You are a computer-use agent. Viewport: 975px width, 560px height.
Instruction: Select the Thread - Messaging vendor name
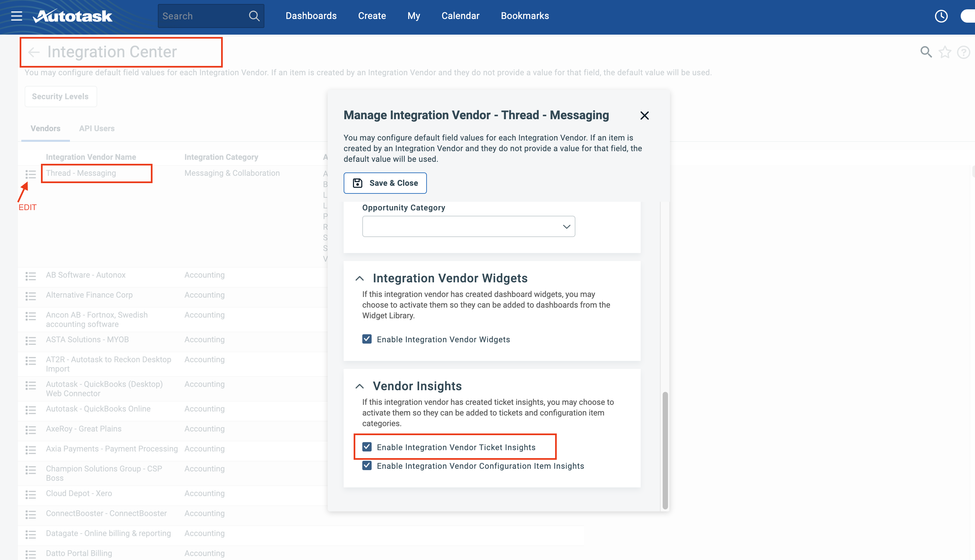tap(81, 173)
